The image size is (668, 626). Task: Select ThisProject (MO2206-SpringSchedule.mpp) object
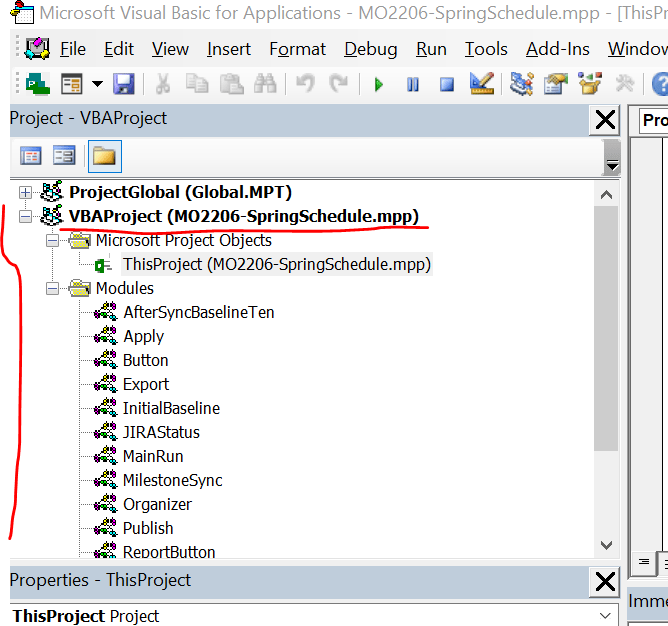277,264
